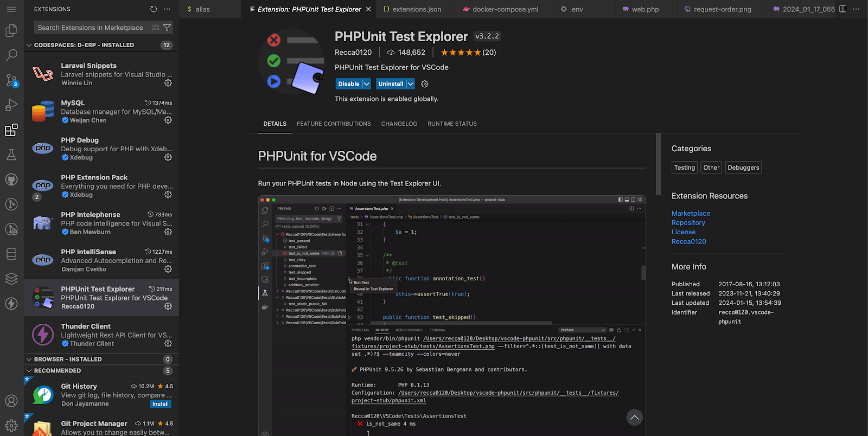Open the License resource link
The image size is (868, 436).
click(684, 232)
